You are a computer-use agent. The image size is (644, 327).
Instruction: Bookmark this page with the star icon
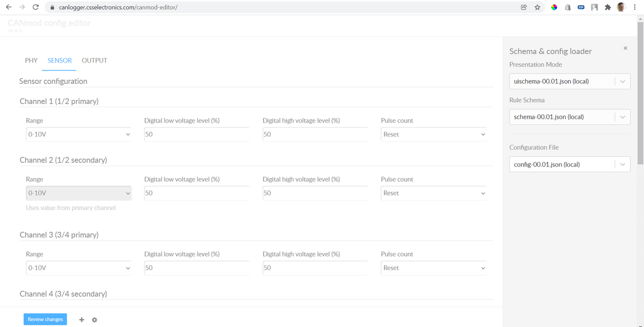537,7
